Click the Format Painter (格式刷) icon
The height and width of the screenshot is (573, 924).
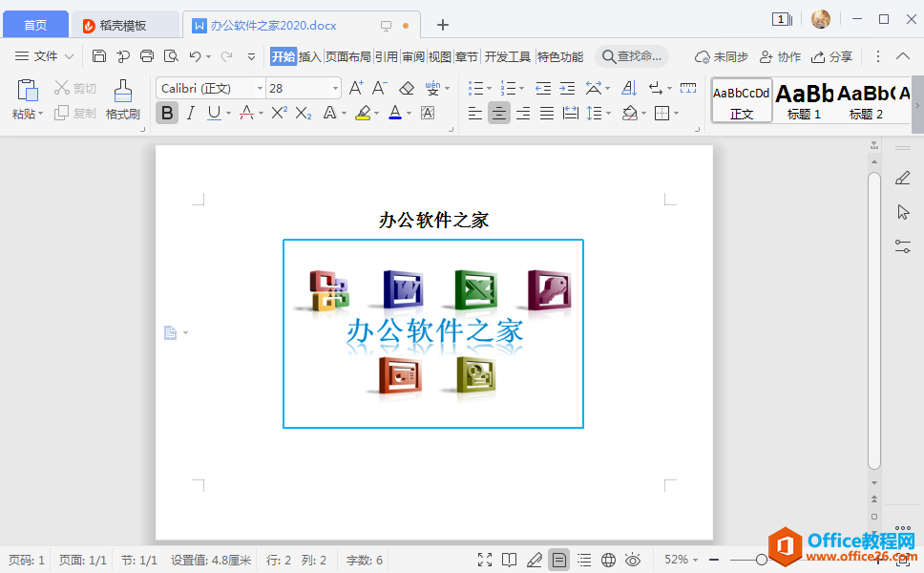[122, 99]
